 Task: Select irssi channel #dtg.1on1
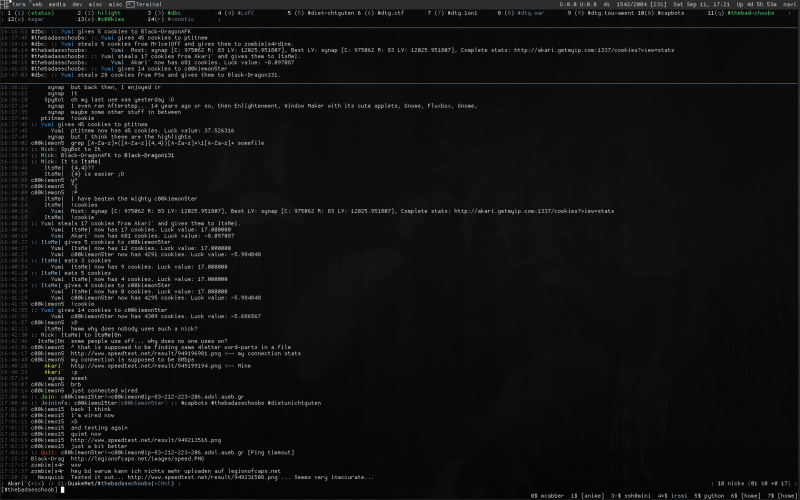coord(452,13)
